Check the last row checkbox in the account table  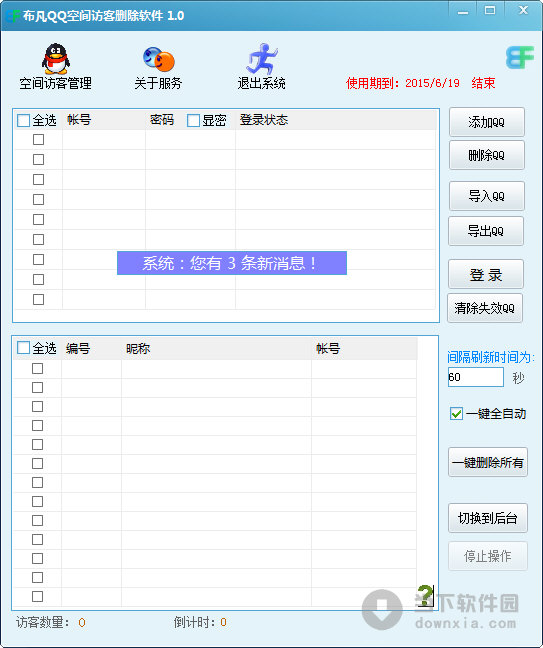[38, 299]
